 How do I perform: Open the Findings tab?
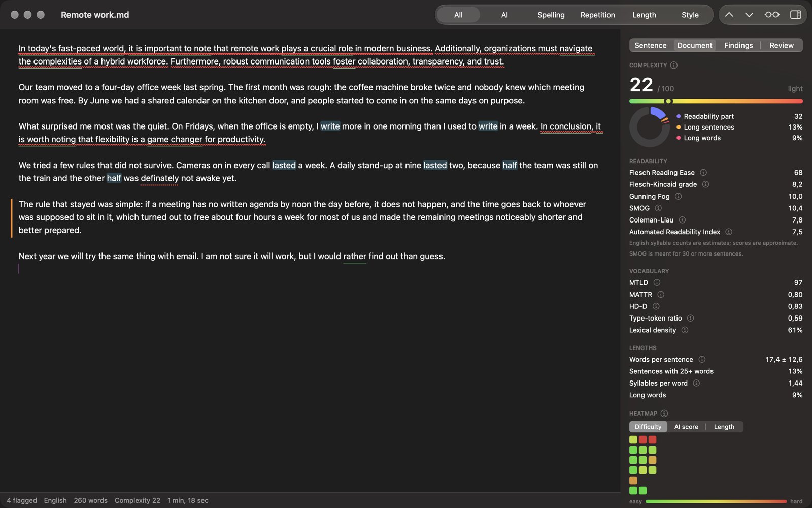(738, 45)
